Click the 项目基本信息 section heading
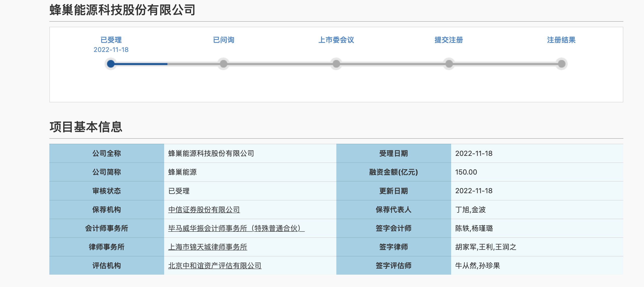 click(86, 127)
